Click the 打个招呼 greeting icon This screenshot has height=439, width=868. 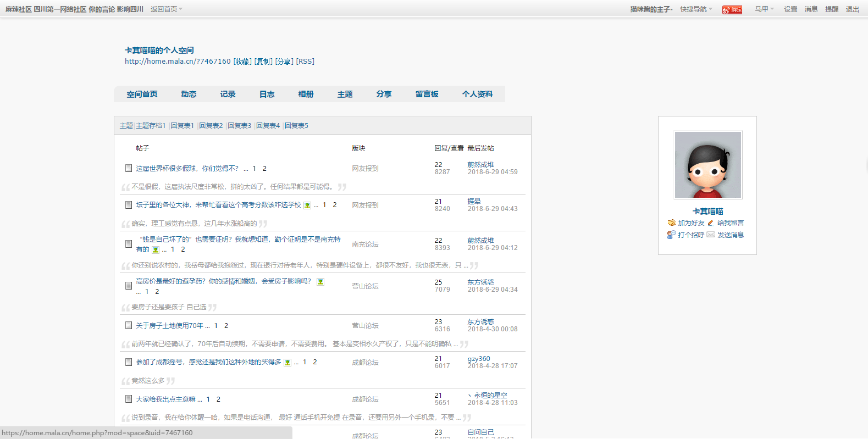(671, 235)
